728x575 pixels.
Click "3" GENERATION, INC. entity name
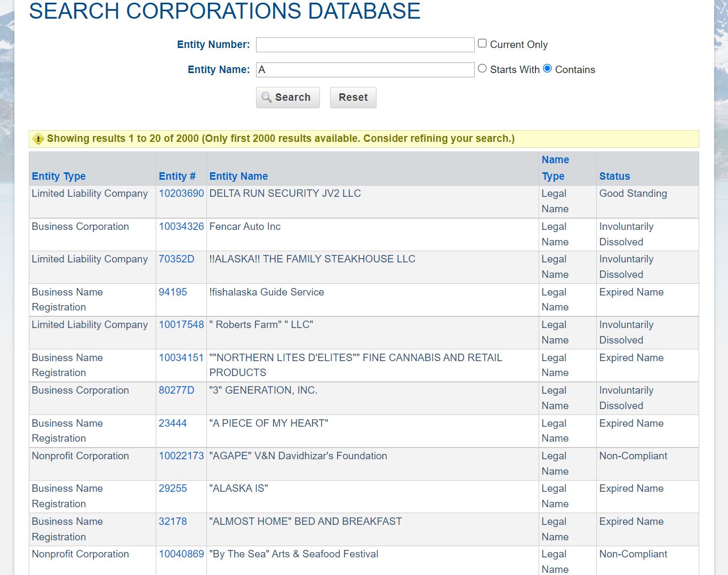click(x=263, y=390)
